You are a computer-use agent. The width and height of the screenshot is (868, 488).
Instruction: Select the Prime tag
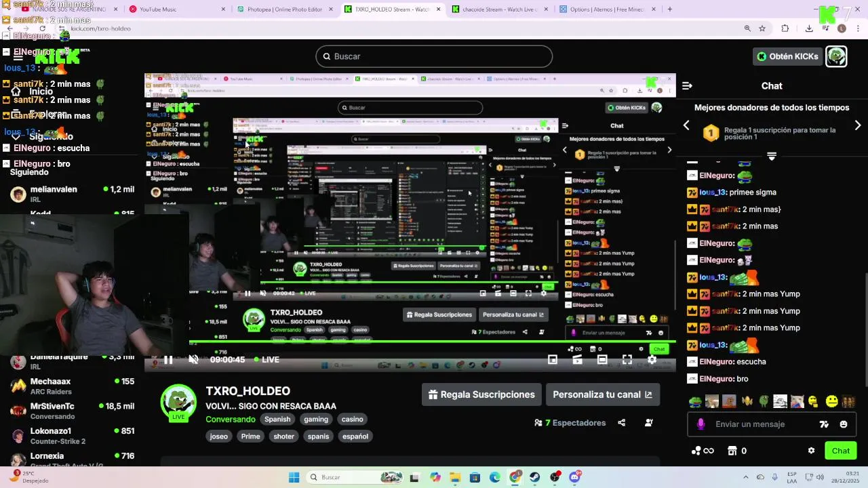tap(251, 436)
